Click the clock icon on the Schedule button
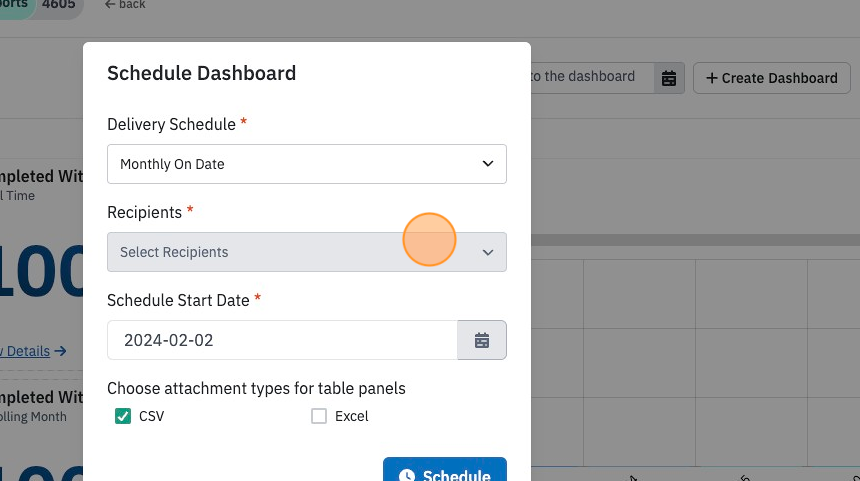 [x=406, y=476]
